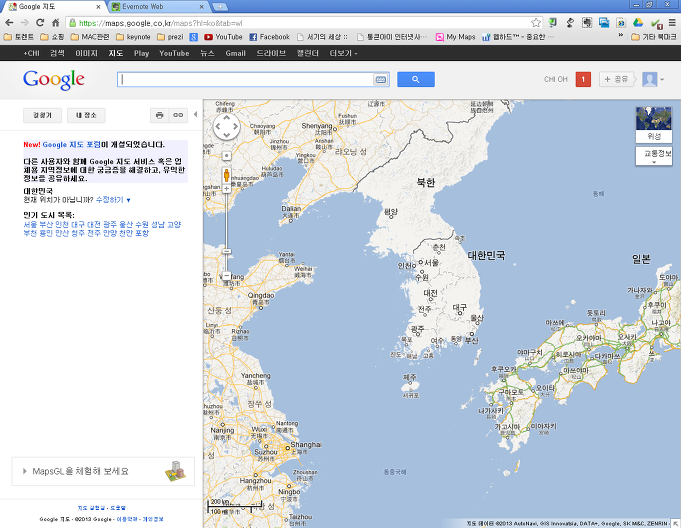681x528 pixels.
Task: Switch to the Evernote Web browser tab
Action: coord(157,7)
